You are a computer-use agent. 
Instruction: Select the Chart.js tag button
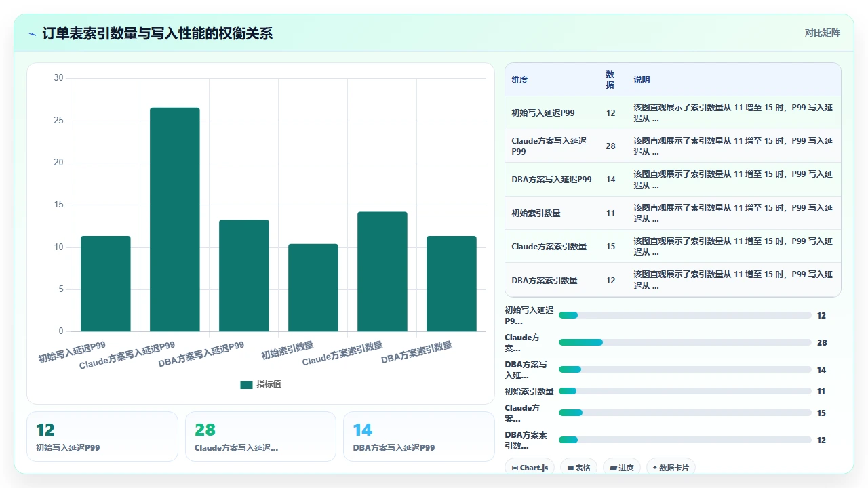pyautogui.click(x=530, y=468)
